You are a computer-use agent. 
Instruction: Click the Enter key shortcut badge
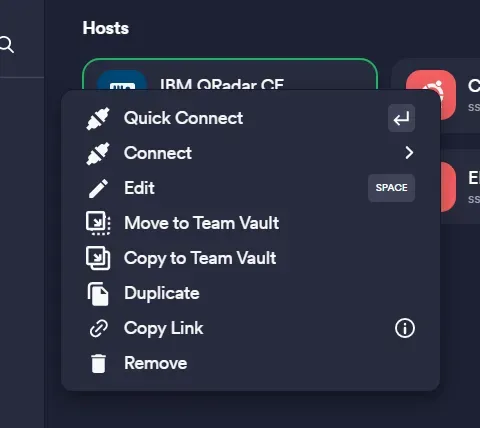coord(401,118)
